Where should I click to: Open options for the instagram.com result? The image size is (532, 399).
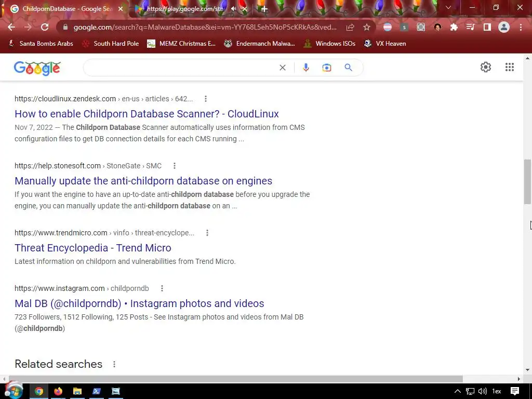(x=162, y=288)
